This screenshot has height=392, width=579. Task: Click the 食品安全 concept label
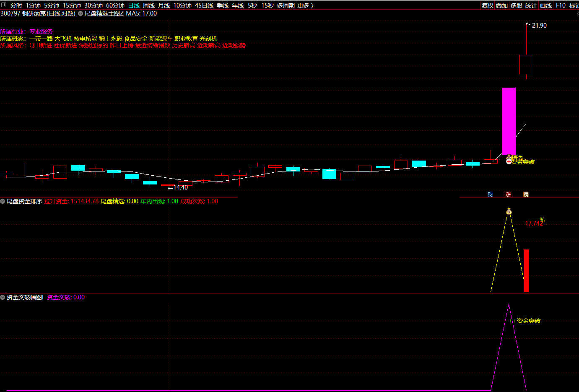click(136, 39)
